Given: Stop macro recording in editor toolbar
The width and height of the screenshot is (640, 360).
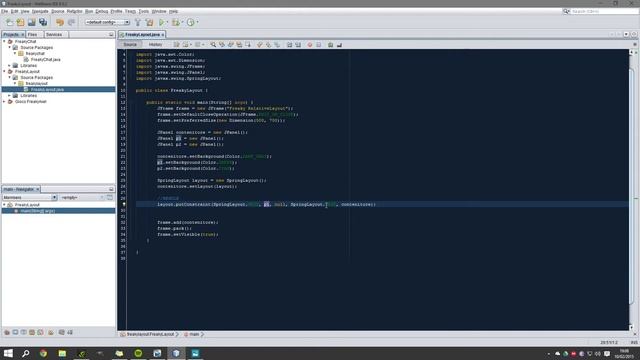Looking at the screenshot, I should click(x=319, y=44).
